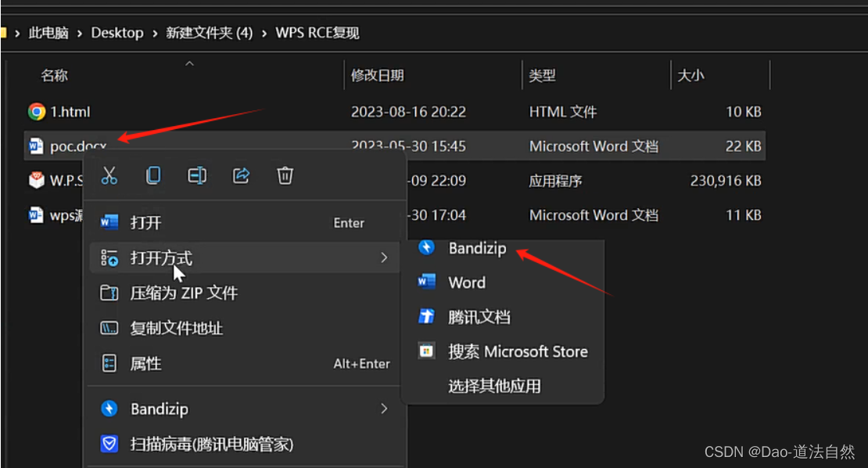Click the 属性 properties icon

click(x=109, y=363)
